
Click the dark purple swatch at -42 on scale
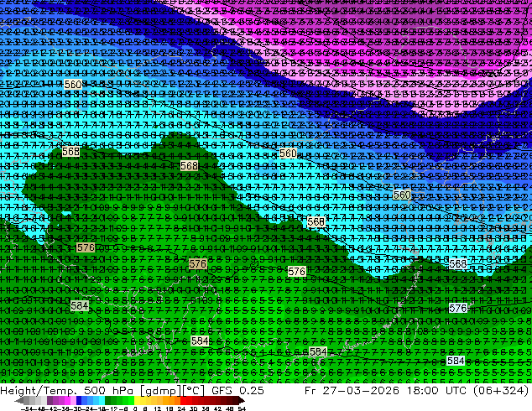[50, 401]
